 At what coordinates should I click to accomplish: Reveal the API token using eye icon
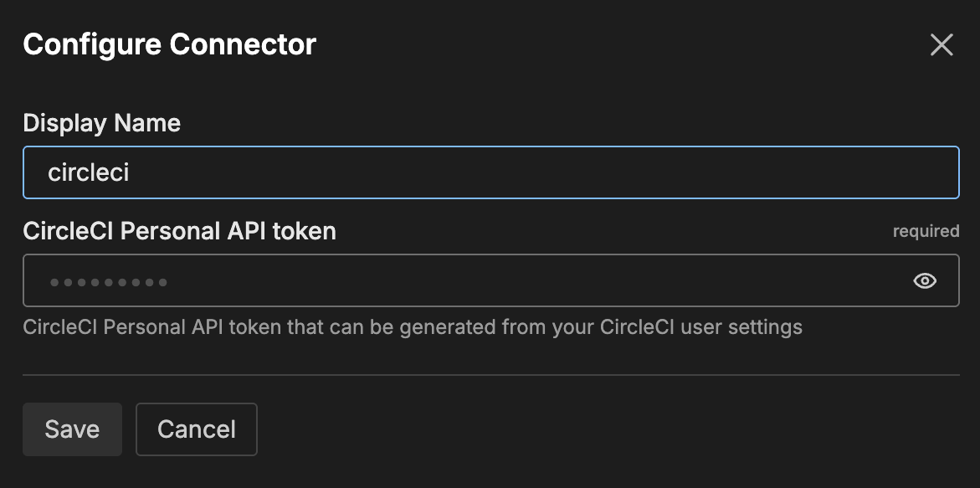(925, 281)
